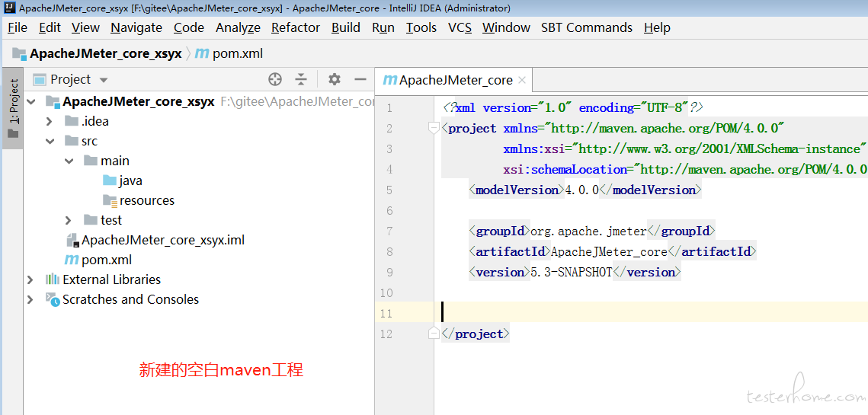Click modelVersion value 4.0.0
Viewport: 868px width, 415px height.
click(x=581, y=190)
